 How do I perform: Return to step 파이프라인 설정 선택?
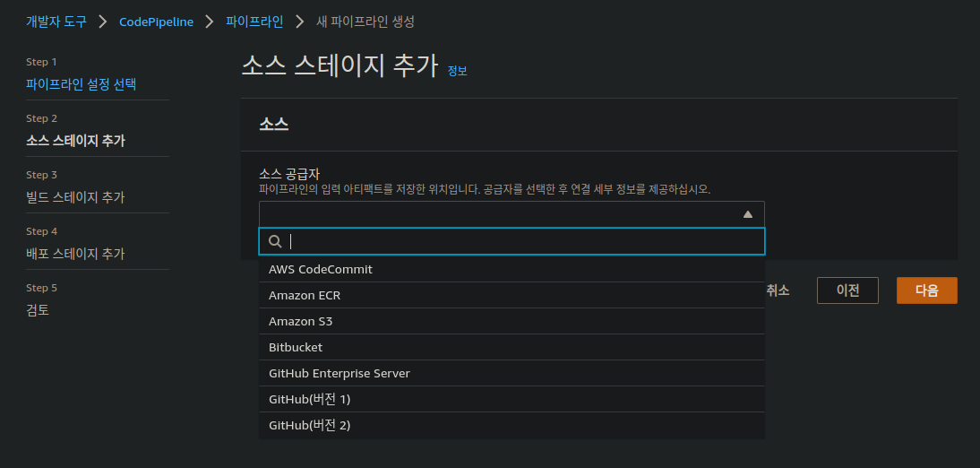[82, 84]
